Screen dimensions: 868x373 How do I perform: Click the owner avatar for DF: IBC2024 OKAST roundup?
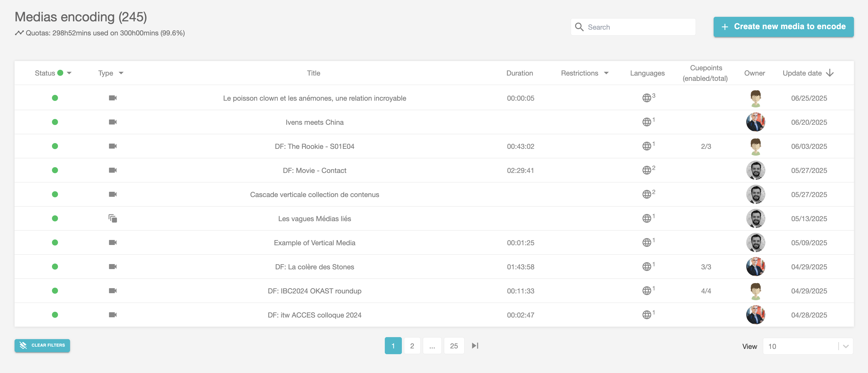tap(756, 291)
